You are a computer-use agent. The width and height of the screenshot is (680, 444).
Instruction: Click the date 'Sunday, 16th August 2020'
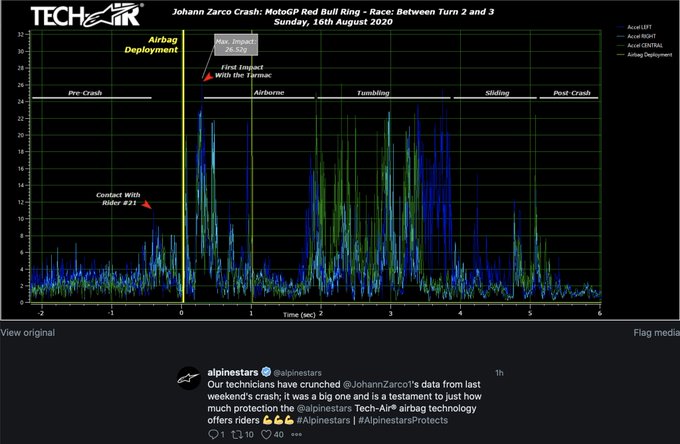pyautogui.click(x=333, y=22)
